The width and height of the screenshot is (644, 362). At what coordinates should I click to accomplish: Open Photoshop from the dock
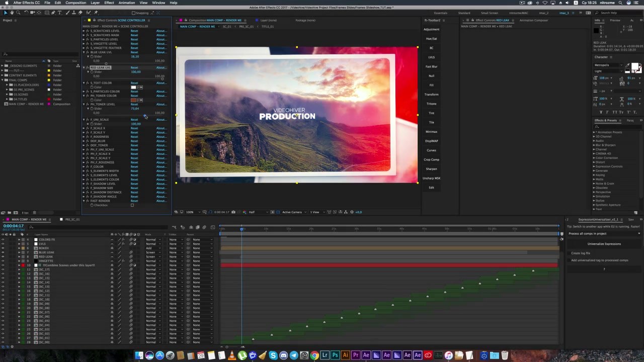[x=335, y=355]
